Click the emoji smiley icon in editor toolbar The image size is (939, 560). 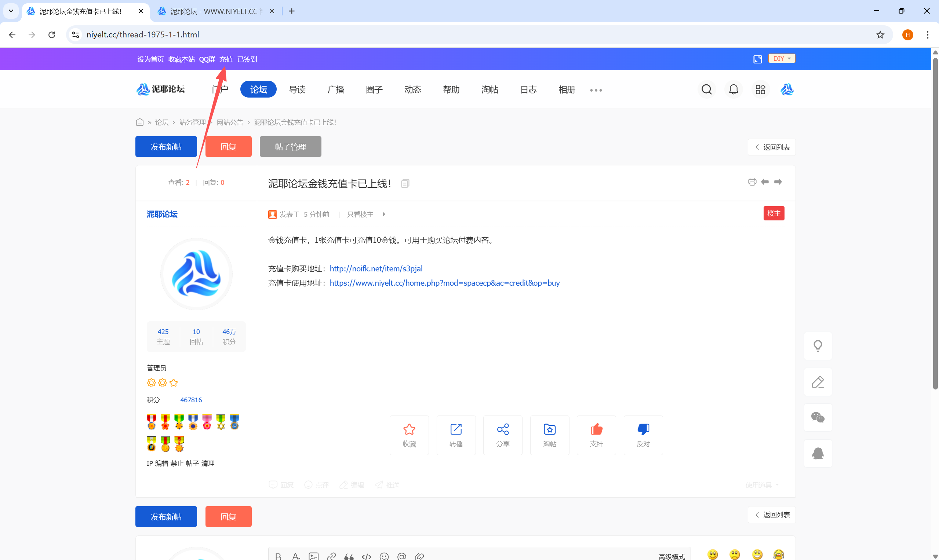coord(384,556)
